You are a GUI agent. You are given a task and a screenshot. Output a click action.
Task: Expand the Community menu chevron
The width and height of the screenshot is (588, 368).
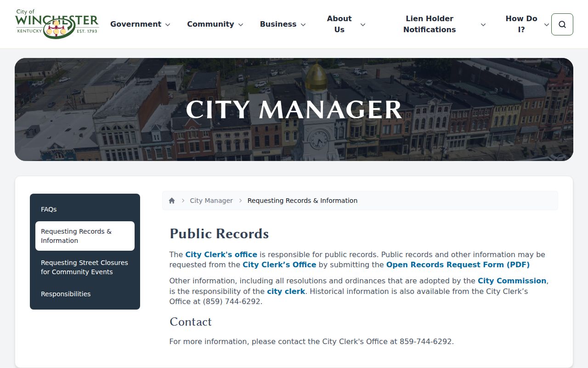241,24
